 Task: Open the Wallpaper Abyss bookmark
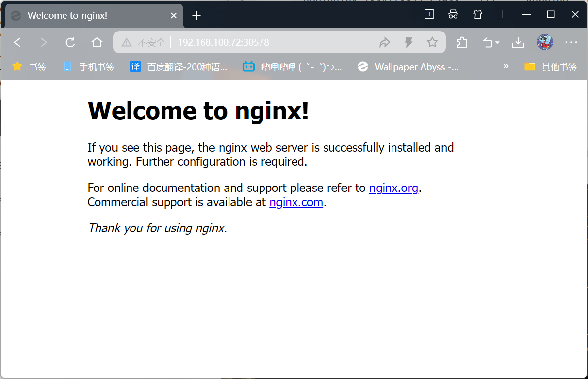408,67
